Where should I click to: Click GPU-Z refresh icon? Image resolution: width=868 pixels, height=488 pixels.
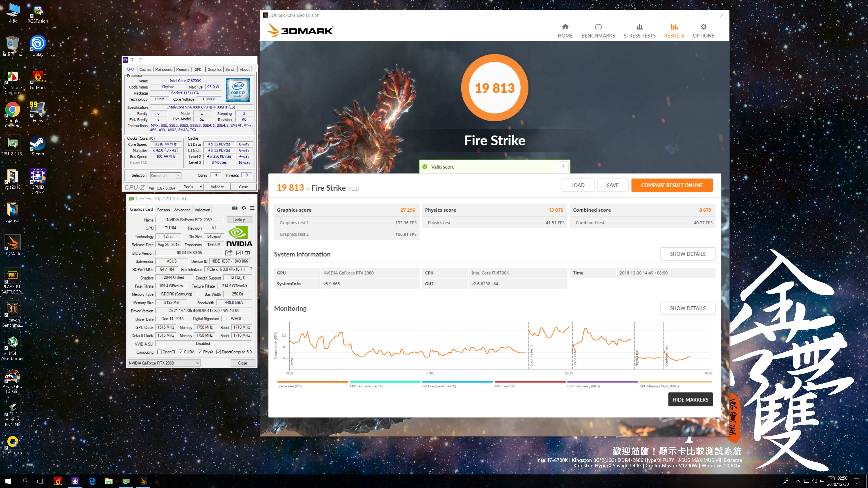pos(244,208)
